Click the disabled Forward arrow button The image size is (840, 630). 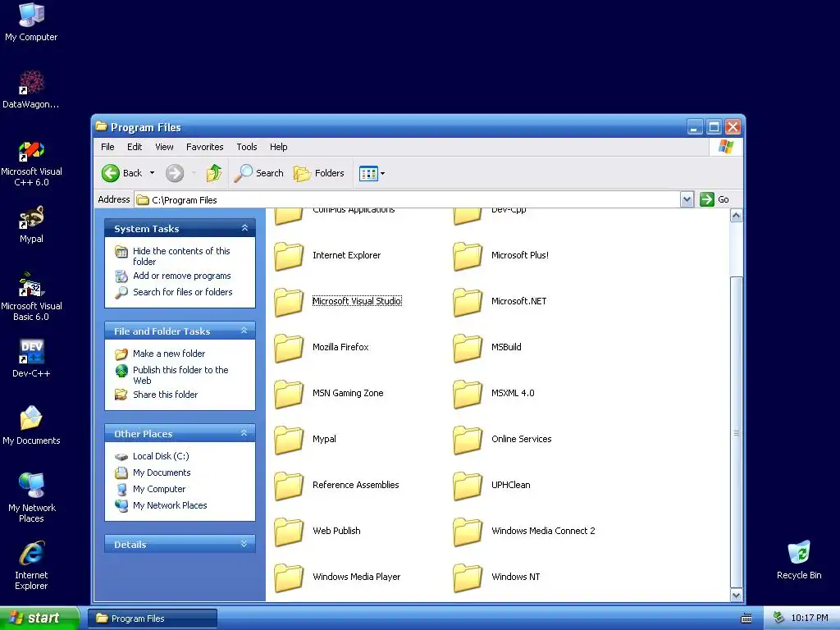click(175, 173)
